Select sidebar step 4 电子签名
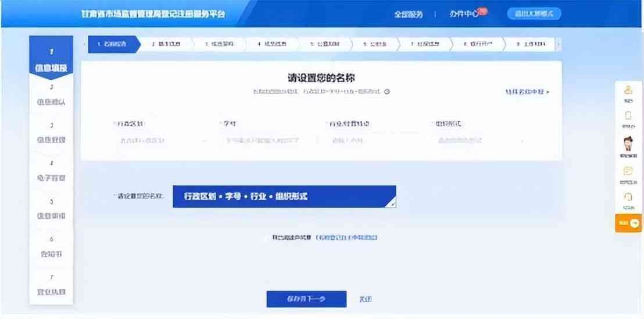 (x=51, y=171)
